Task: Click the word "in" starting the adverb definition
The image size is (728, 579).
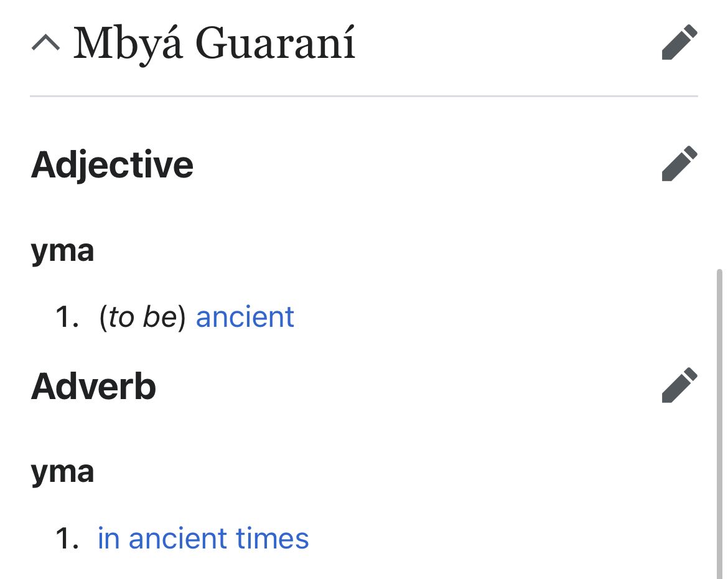Action: [108, 539]
